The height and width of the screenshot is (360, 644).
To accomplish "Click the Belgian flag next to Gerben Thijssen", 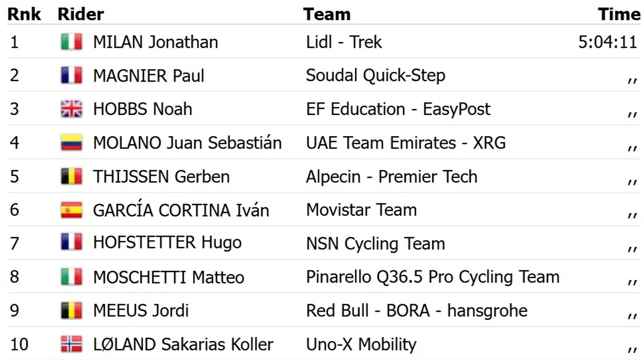I will [x=71, y=176].
